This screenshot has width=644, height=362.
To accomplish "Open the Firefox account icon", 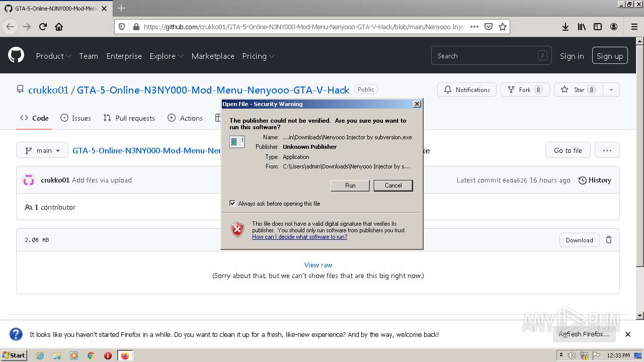I will [614, 27].
